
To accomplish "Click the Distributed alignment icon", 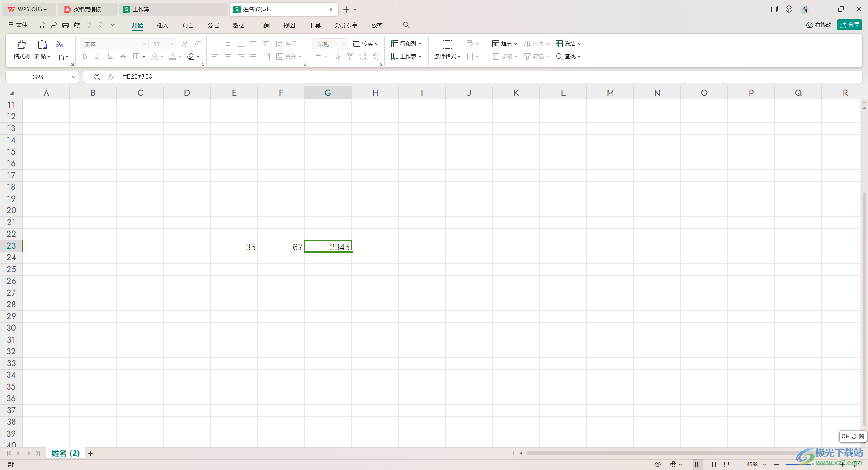I will click(266, 56).
